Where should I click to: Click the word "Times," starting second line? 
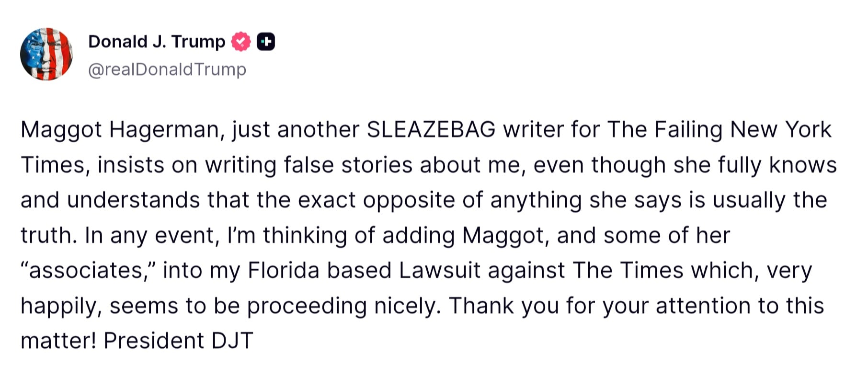(55, 165)
